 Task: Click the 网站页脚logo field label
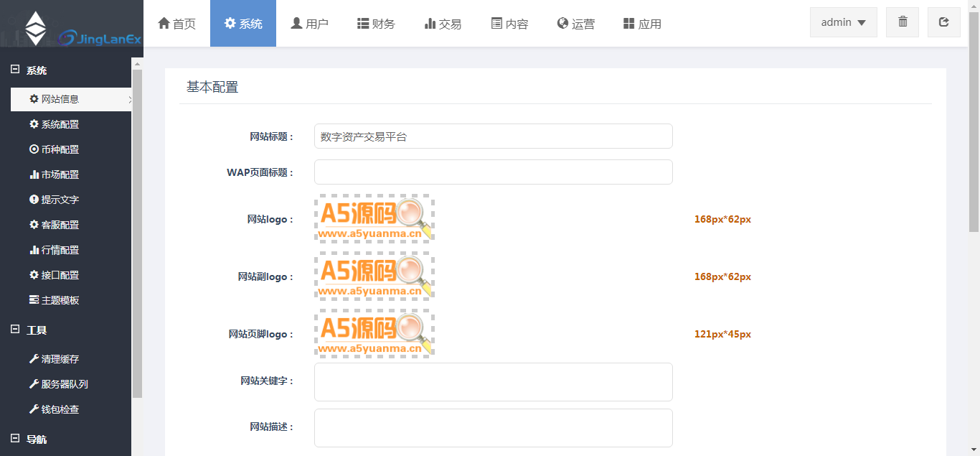261,334
